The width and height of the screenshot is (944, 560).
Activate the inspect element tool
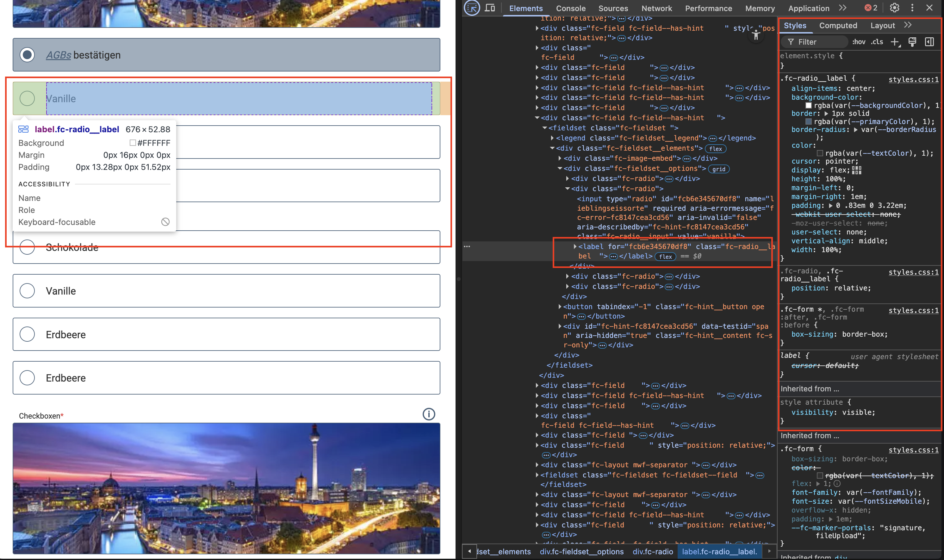(471, 8)
